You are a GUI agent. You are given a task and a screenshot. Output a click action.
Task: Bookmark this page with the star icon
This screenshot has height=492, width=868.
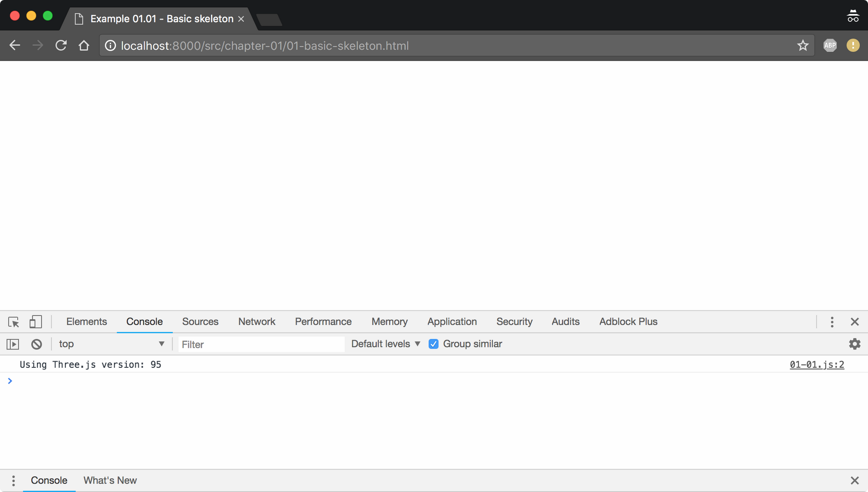803,45
